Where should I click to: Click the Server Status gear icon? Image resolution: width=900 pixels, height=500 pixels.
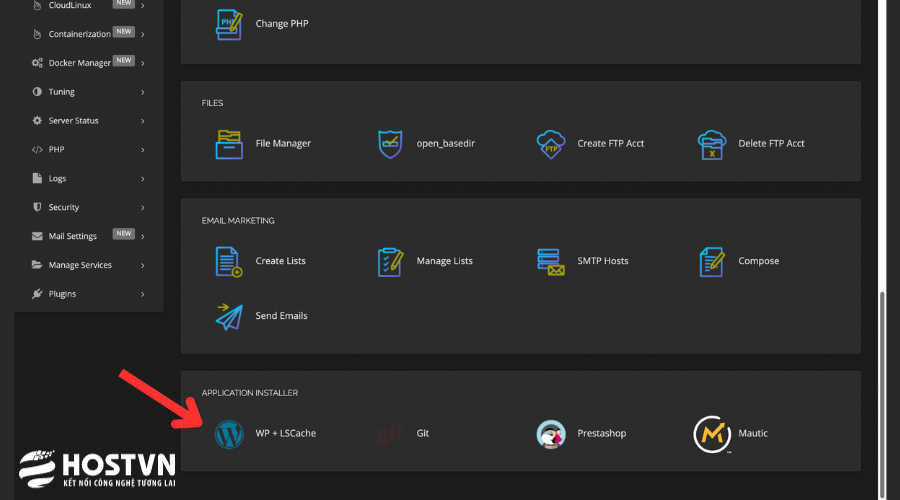[x=37, y=121]
